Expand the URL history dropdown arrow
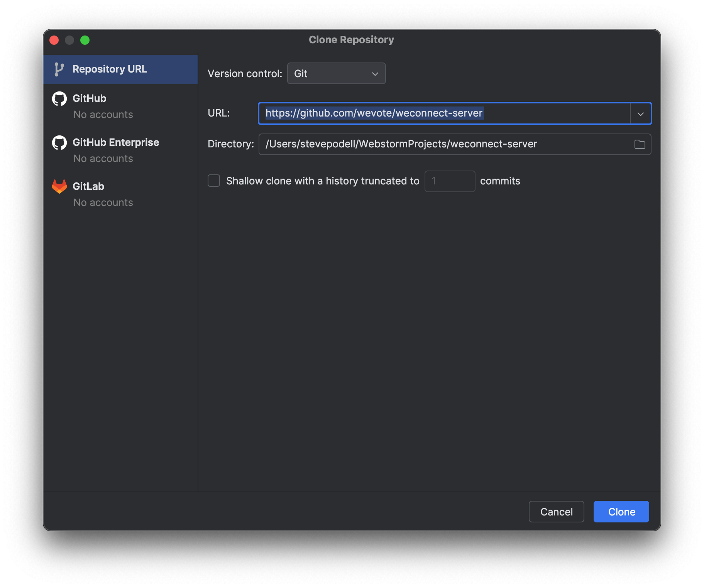The height and width of the screenshot is (588, 704). tap(641, 114)
